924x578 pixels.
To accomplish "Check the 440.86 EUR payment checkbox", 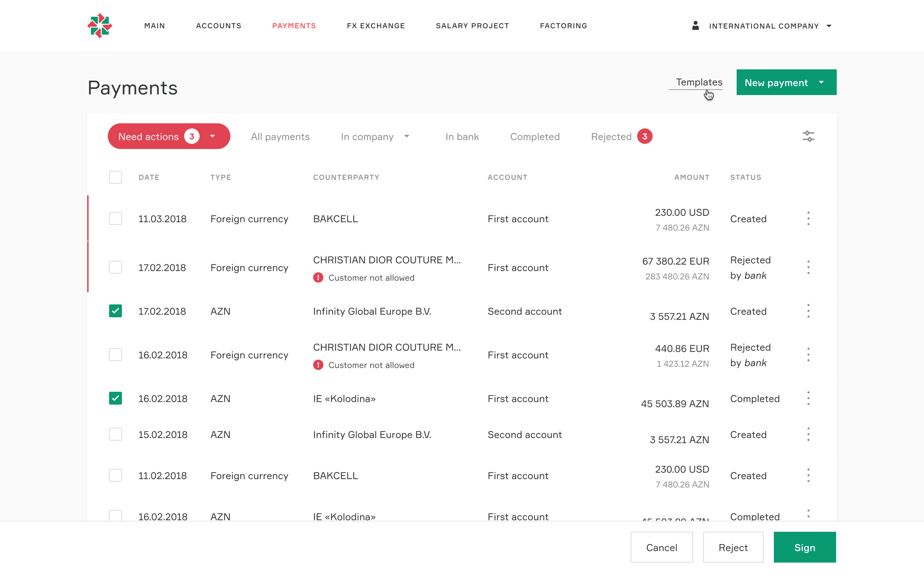I will pyautogui.click(x=115, y=355).
